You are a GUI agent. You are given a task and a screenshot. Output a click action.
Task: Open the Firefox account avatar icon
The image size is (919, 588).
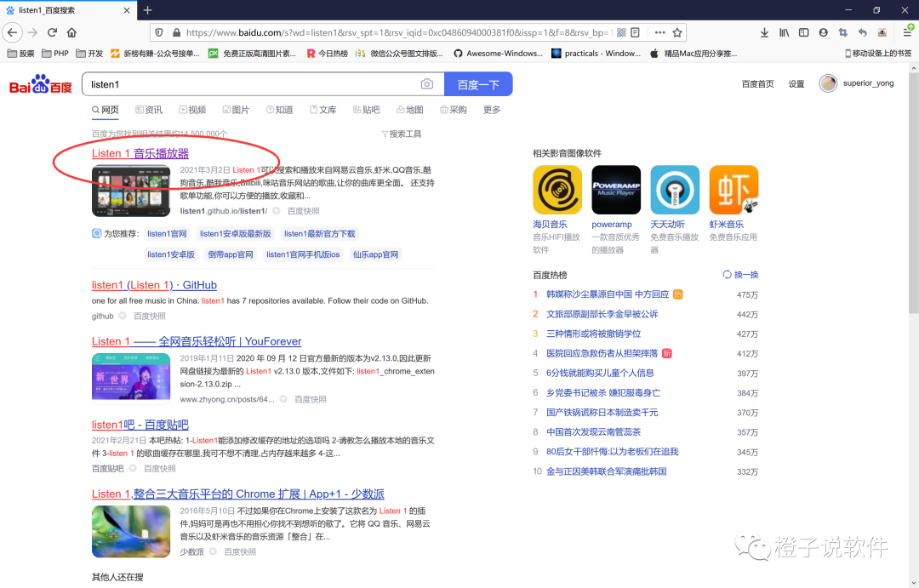click(x=824, y=33)
